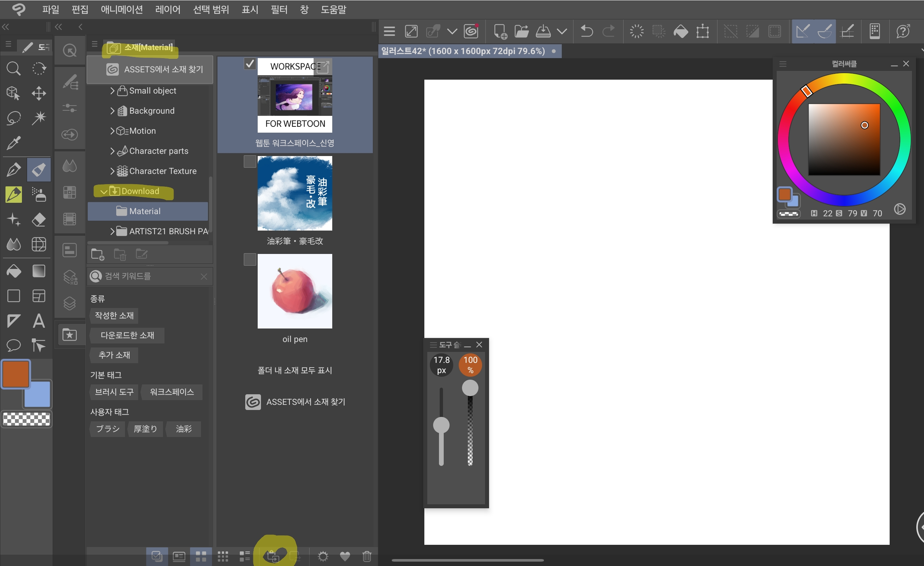924x566 pixels.
Task: Select the Eraser tool
Action: click(x=39, y=219)
